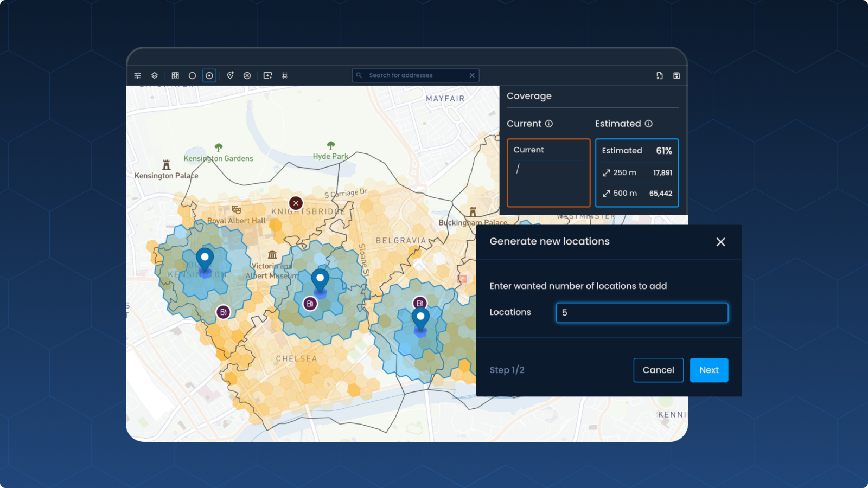
Task: Show info for Current coverage
Action: pyautogui.click(x=549, y=124)
